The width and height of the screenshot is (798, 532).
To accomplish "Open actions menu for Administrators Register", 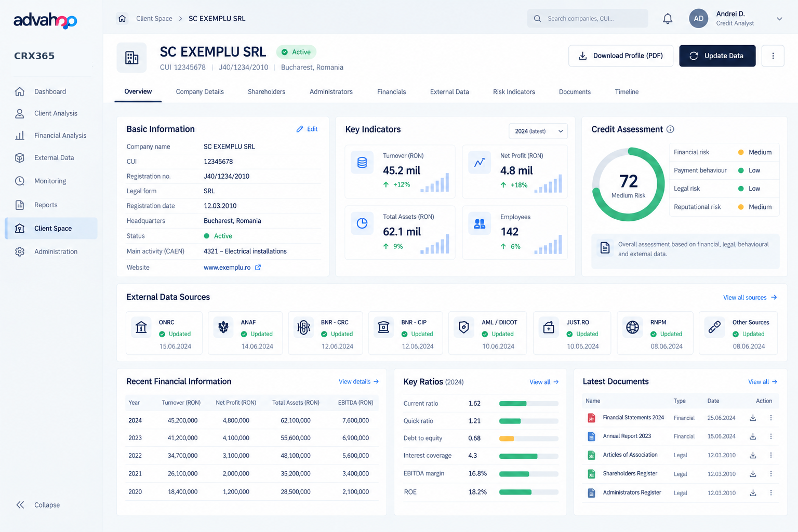I will [771, 493].
